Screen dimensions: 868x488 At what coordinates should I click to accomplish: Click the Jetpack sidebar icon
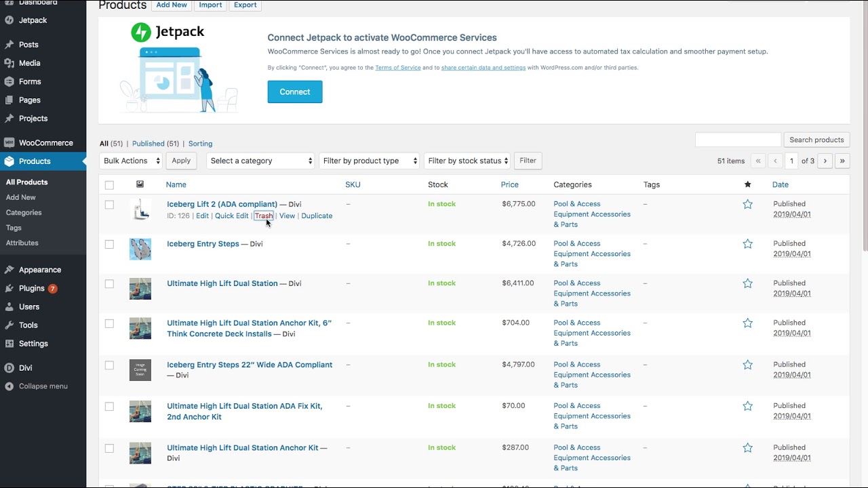coord(9,20)
